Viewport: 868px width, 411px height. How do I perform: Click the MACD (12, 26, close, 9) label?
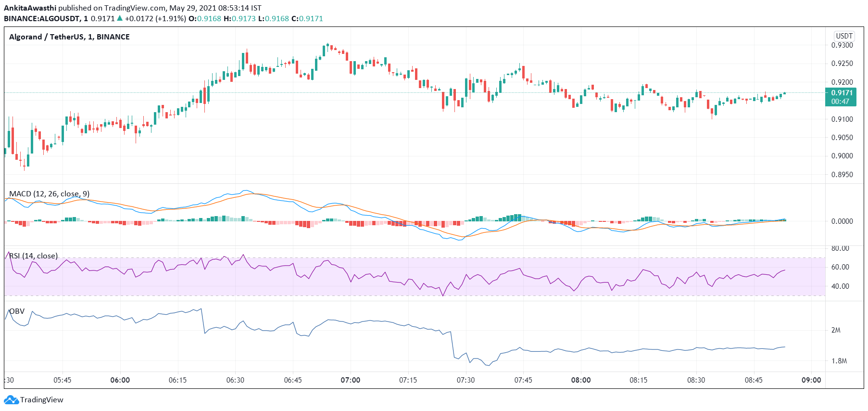[50, 194]
